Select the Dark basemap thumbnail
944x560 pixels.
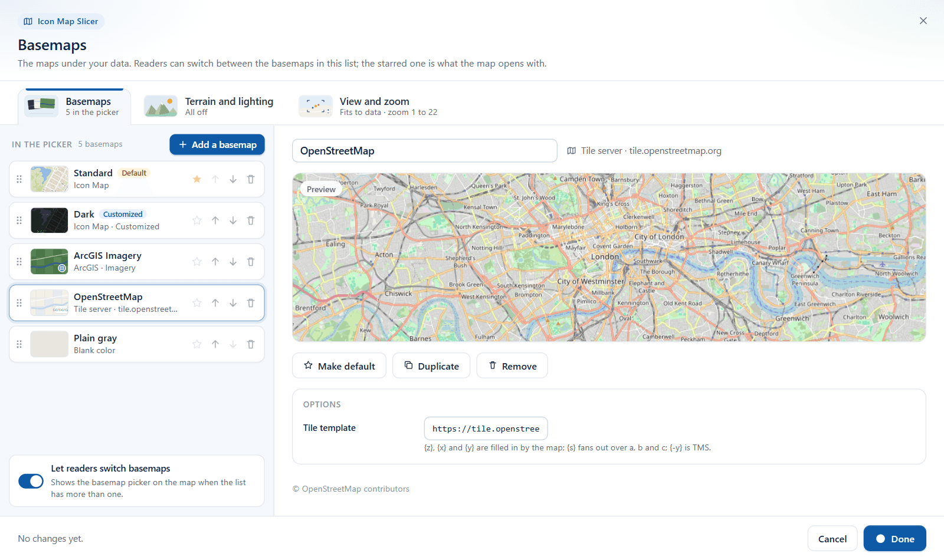(50, 220)
